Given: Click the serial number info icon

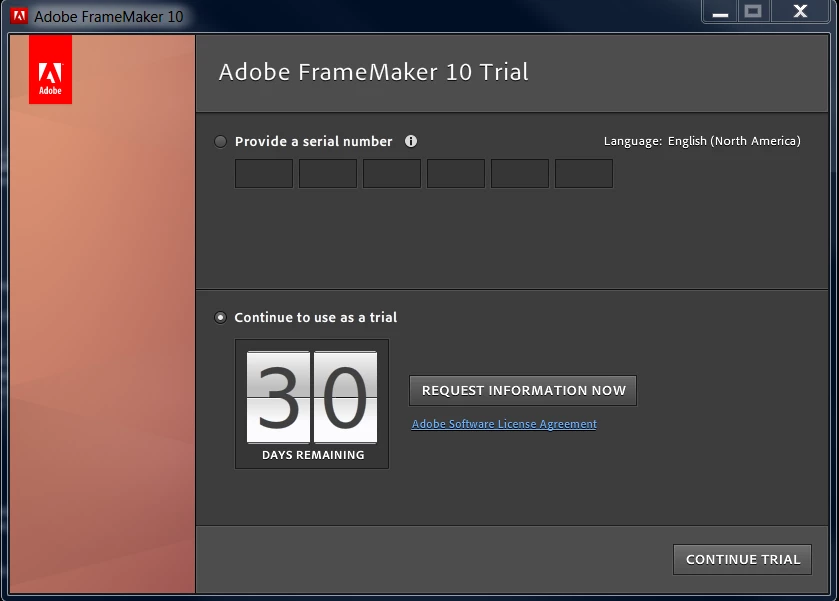Looking at the screenshot, I should click(410, 141).
